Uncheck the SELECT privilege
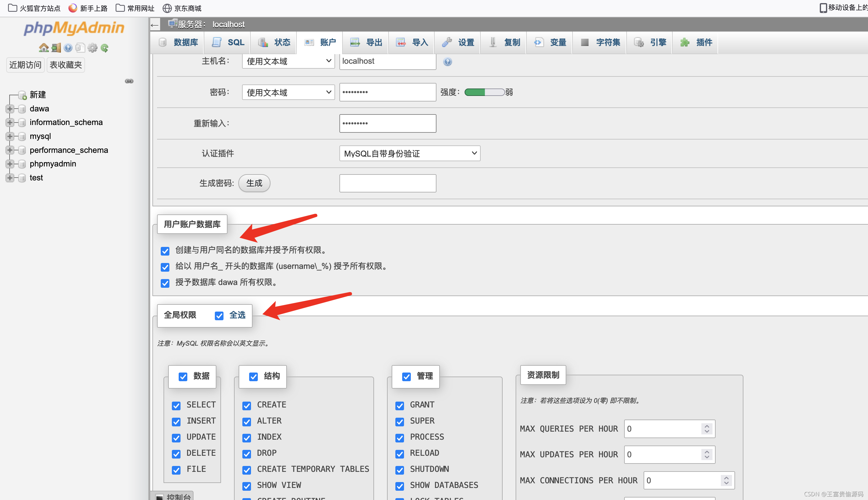The width and height of the screenshot is (868, 500). pyautogui.click(x=176, y=406)
